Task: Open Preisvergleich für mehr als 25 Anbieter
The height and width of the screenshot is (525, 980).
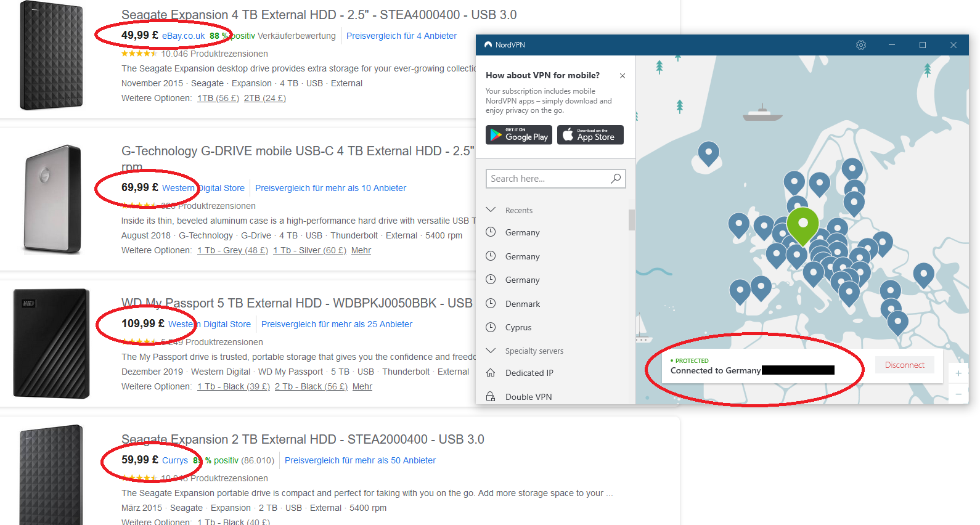Action: tap(337, 324)
